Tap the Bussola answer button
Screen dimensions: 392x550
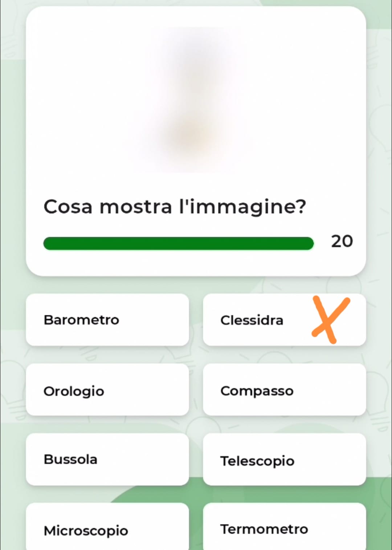[107, 459]
